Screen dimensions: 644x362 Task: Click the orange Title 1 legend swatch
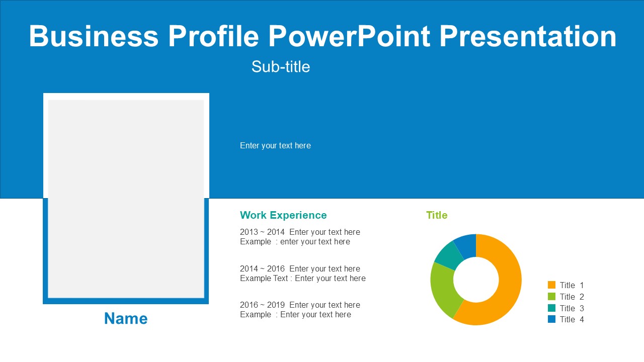pos(551,285)
